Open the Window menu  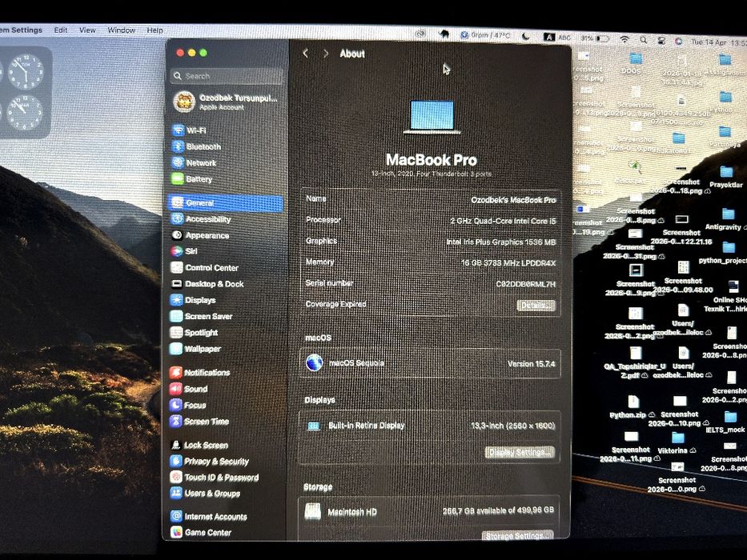tap(122, 30)
